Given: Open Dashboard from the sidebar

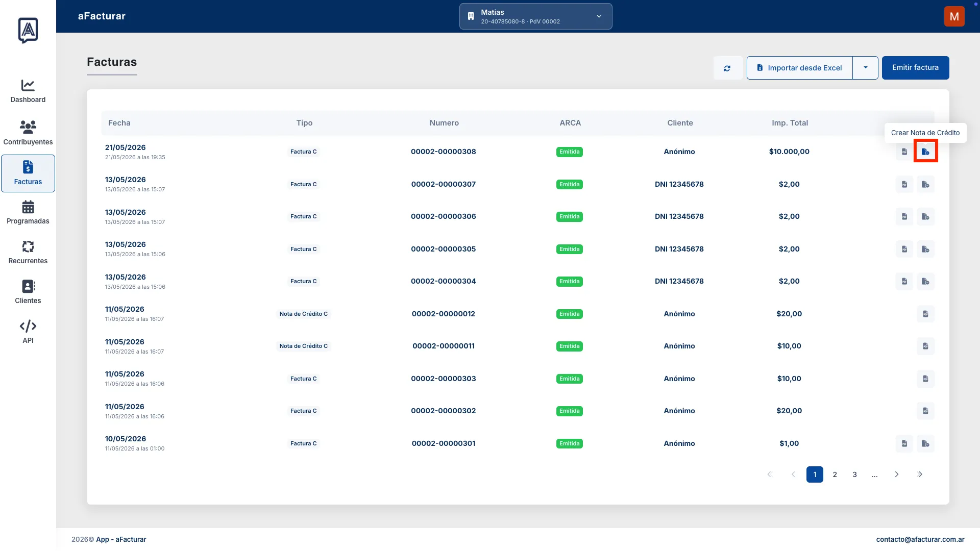Looking at the screenshot, I should click(28, 91).
